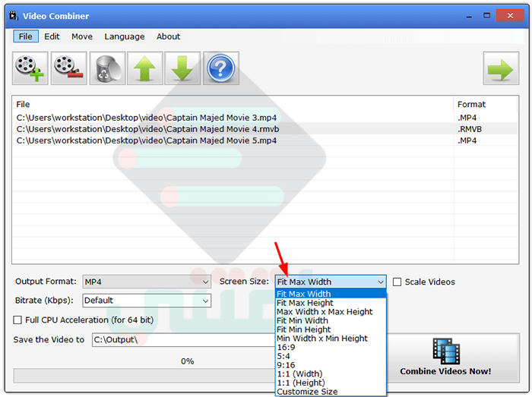Select 1:1 (Width) screen size option
Screen dimensions: 532x397
pyautogui.click(x=331, y=374)
